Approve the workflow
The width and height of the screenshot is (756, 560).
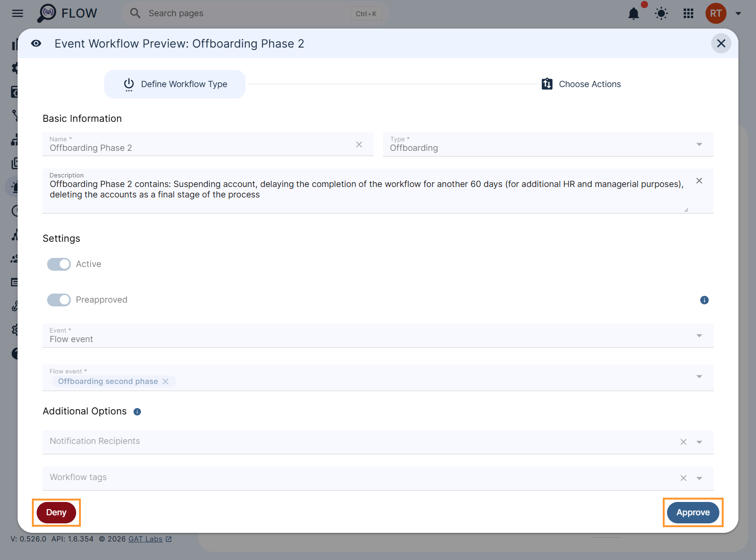(693, 512)
